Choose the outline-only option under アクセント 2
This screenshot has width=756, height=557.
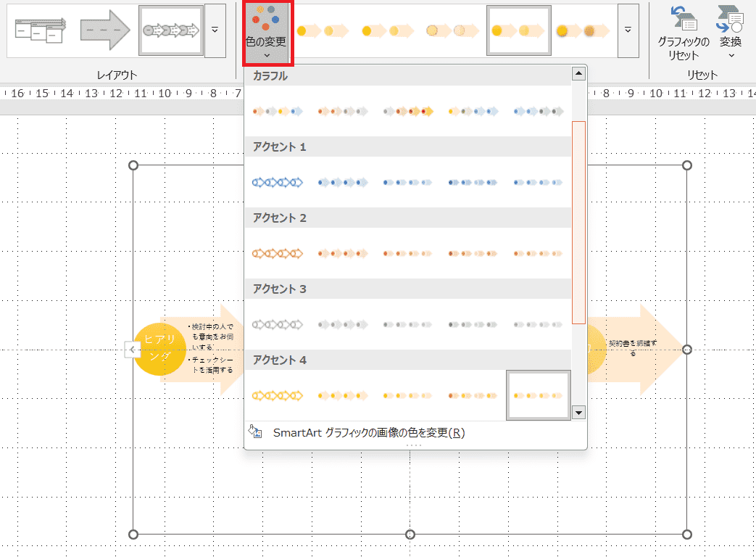point(277,254)
